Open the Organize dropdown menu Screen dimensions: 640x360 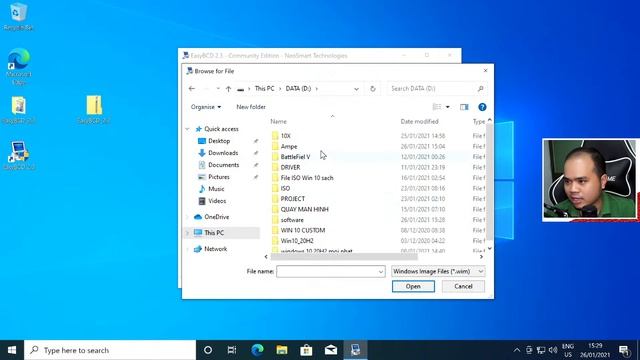(x=206, y=107)
